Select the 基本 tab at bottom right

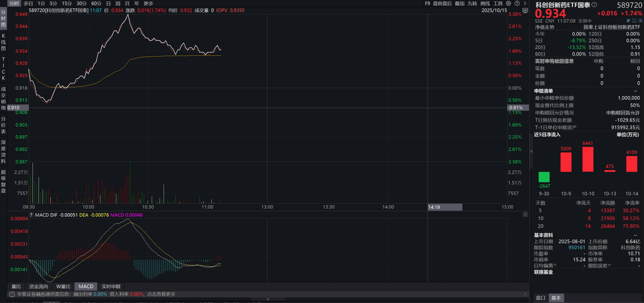[557, 298]
